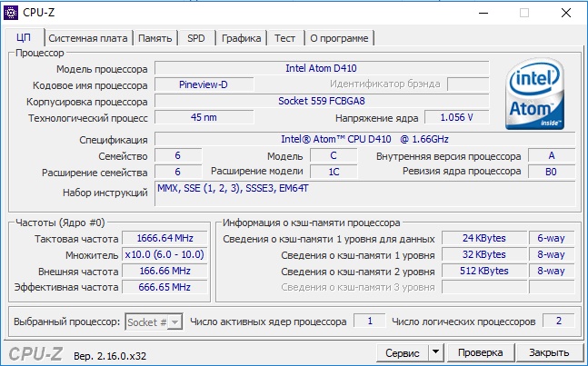Viewport: 588px width, 366px height.
Task: Click the 32 KBytes L1 cache value
Action: pyautogui.click(x=484, y=254)
